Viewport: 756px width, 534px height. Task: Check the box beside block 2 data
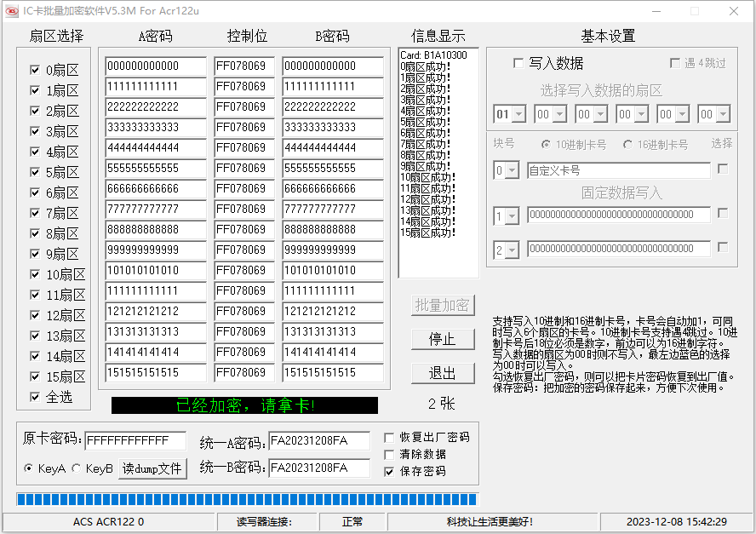pyautogui.click(x=723, y=248)
